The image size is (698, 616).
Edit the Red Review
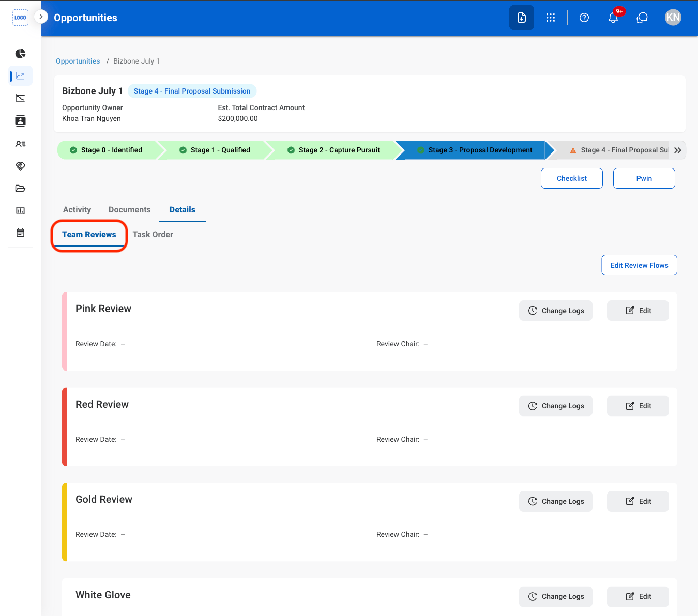click(x=638, y=406)
